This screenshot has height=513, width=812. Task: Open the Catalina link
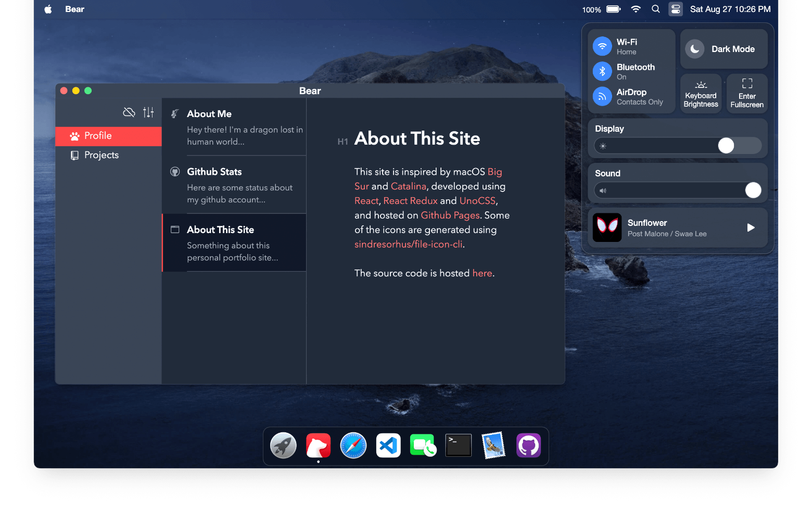[x=409, y=186]
